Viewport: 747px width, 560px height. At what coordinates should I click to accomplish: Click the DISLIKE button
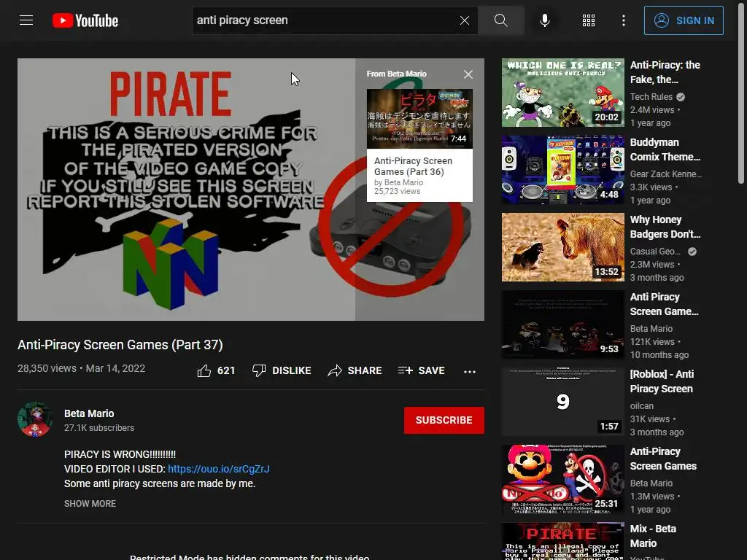click(x=282, y=370)
